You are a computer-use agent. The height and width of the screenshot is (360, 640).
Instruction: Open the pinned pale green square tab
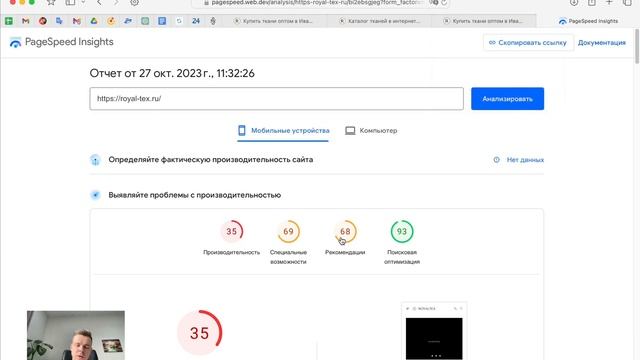pyautogui.click(x=145, y=21)
